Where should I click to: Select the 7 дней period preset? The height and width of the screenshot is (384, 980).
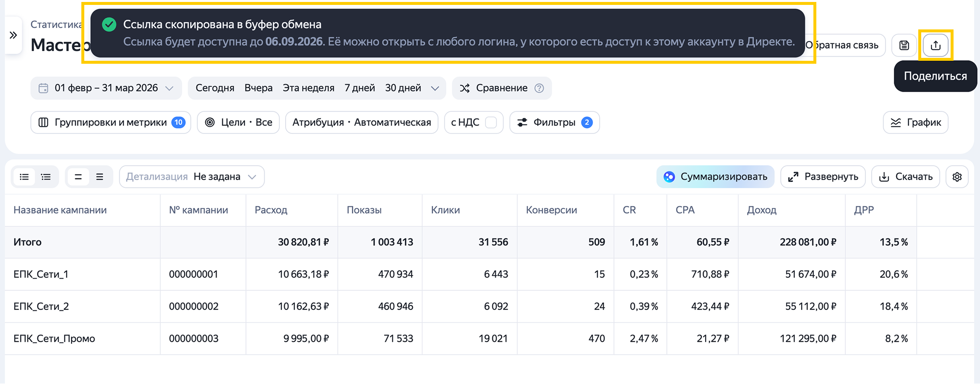coord(360,88)
